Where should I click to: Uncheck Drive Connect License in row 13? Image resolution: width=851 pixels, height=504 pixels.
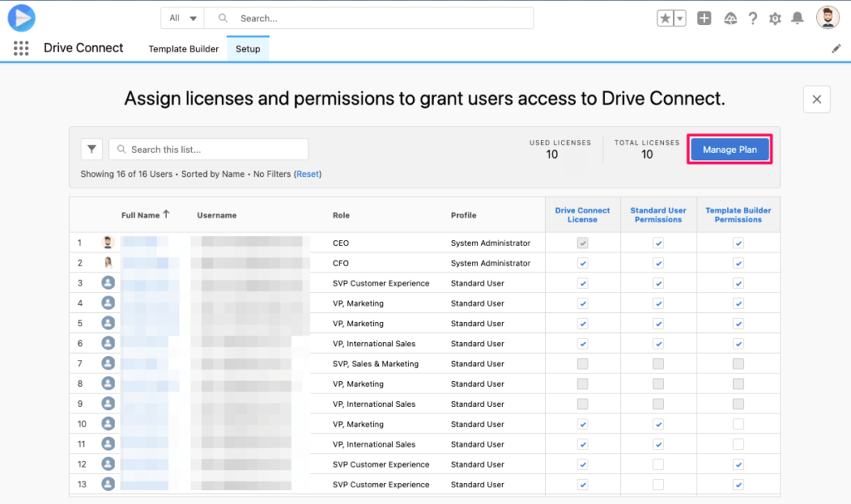[x=583, y=484]
